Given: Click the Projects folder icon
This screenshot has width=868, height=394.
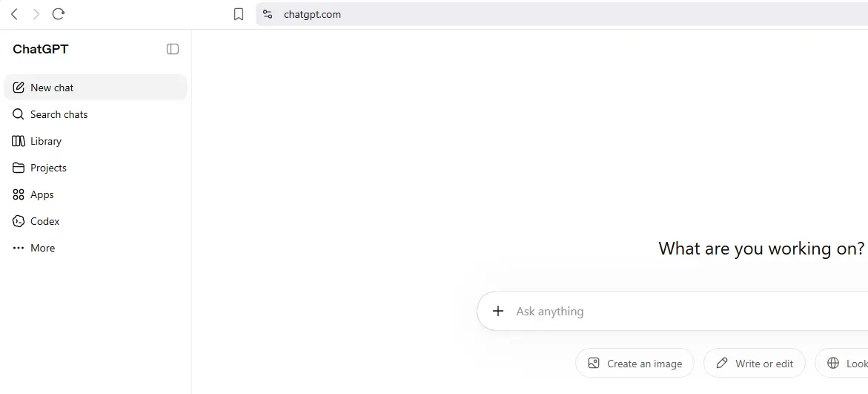Looking at the screenshot, I should (19, 168).
